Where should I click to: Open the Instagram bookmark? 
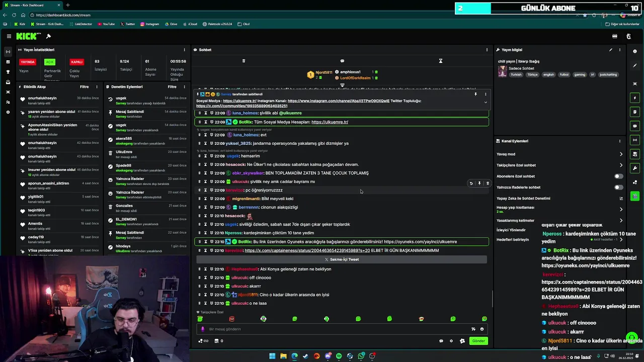149,24
